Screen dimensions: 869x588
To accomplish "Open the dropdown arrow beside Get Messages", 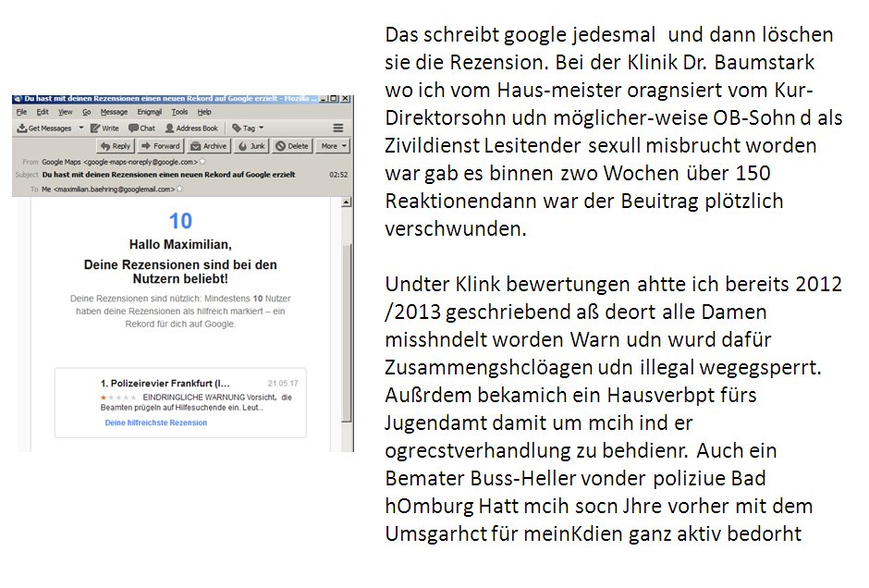I will click(x=81, y=128).
